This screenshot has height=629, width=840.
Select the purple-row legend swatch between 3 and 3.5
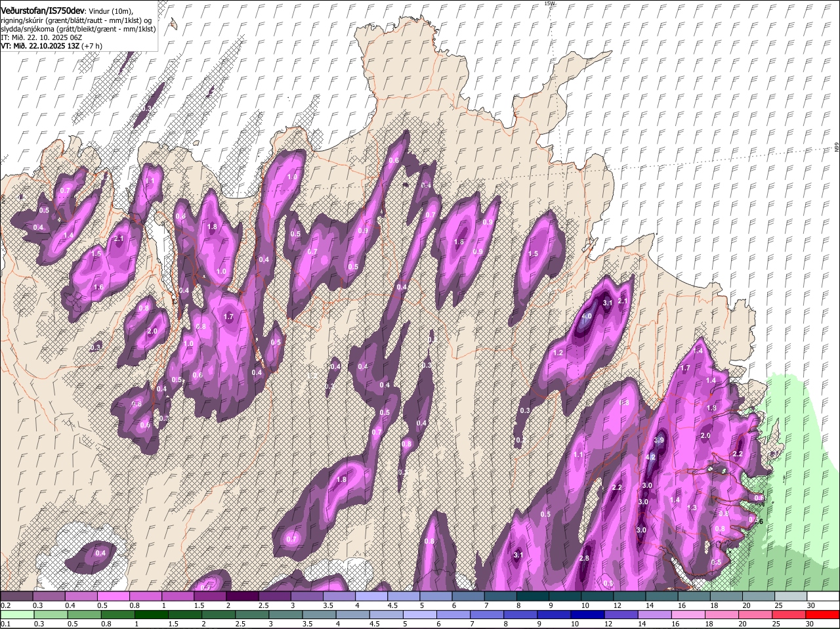point(307,596)
